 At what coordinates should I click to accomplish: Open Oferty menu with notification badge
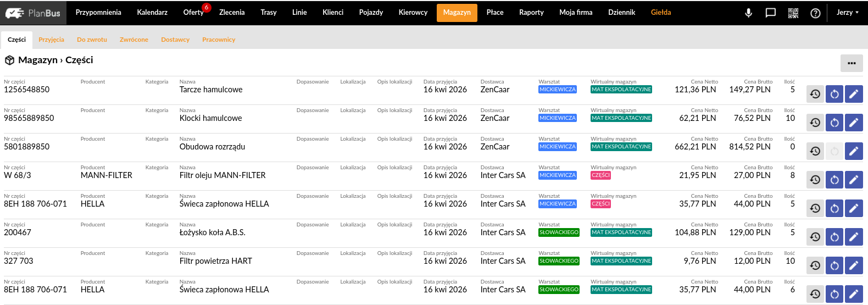pos(193,13)
